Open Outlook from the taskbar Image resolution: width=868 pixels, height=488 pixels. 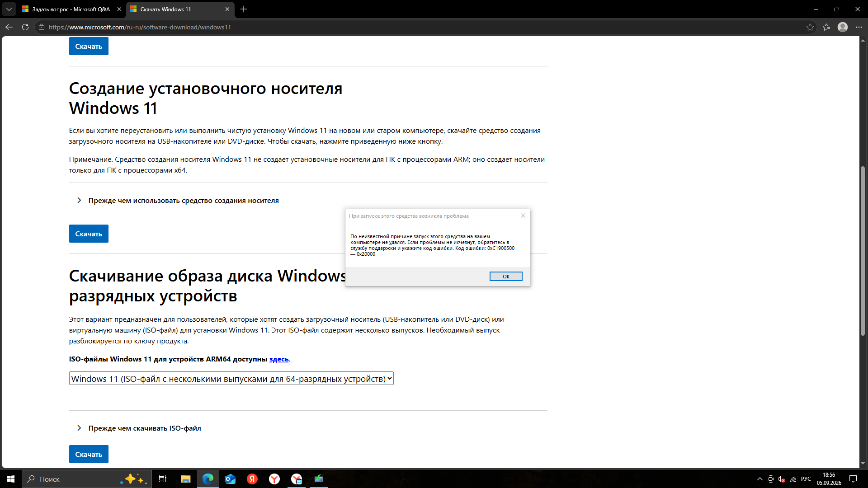point(230,479)
